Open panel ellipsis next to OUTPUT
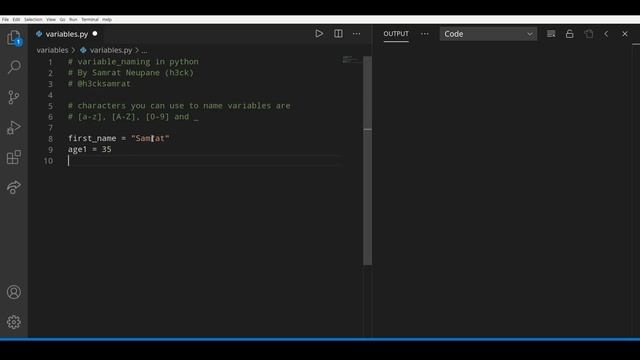This screenshot has width=640, height=360. (x=424, y=34)
